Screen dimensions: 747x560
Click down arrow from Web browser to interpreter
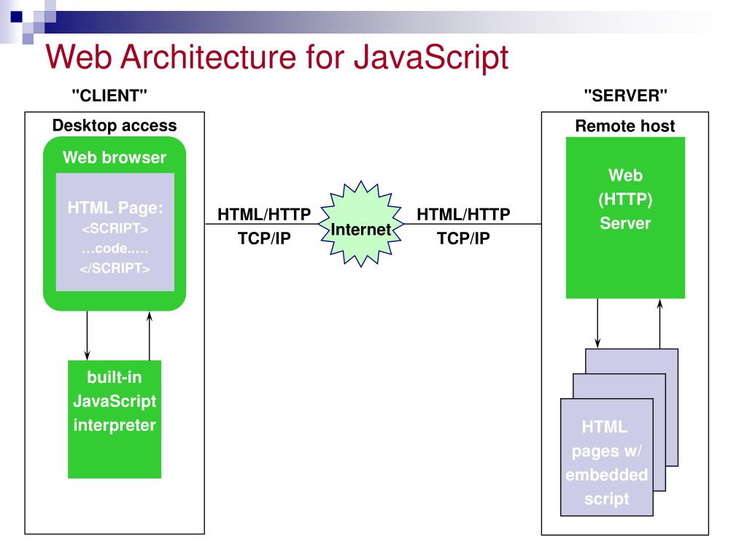point(88,335)
